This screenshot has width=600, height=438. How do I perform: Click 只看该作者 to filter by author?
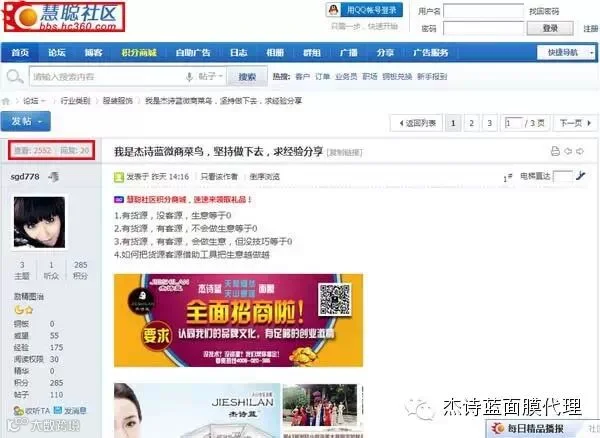pos(219,177)
